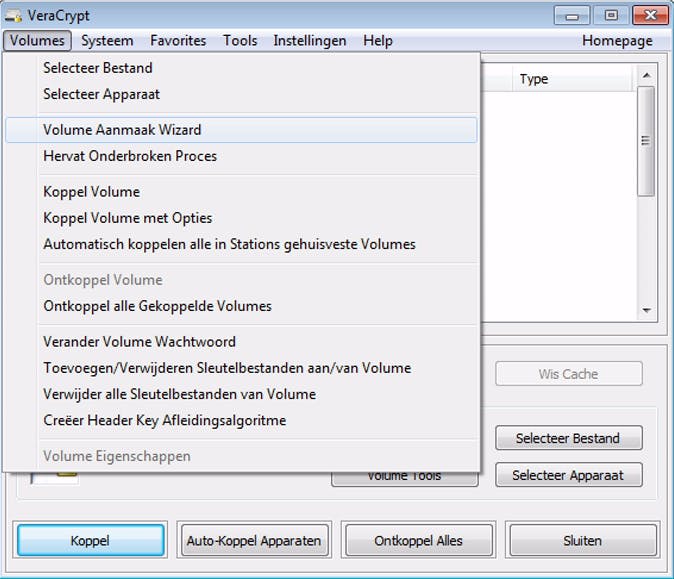Select Automatisch koppelen alle in Stations gehuisveste Volumes
Screen dimensions: 674x579
241,244
